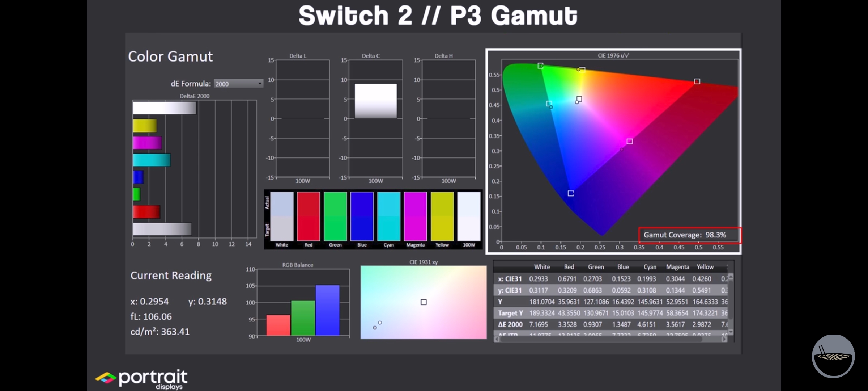Open the dE Formula dropdown set to 2000
Image resolution: width=868 pixels, height=391 pixels.
tap(238, 84)
